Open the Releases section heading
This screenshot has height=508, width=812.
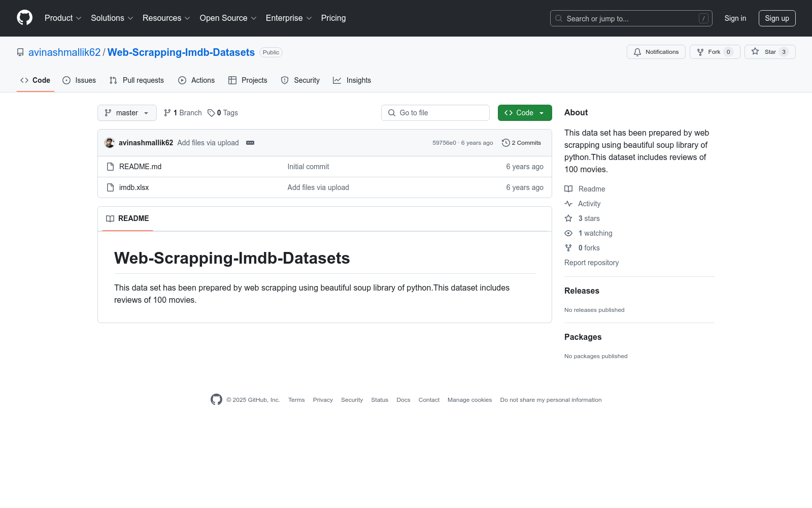coord(582,291)
